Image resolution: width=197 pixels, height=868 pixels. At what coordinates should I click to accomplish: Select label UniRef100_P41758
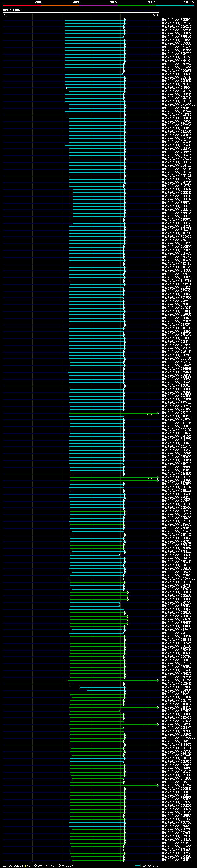177,423
